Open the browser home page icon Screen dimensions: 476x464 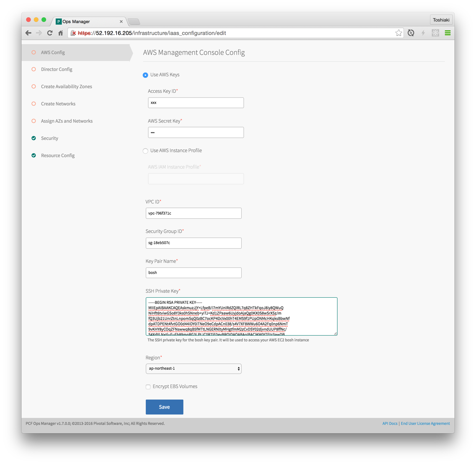[61, 33]
